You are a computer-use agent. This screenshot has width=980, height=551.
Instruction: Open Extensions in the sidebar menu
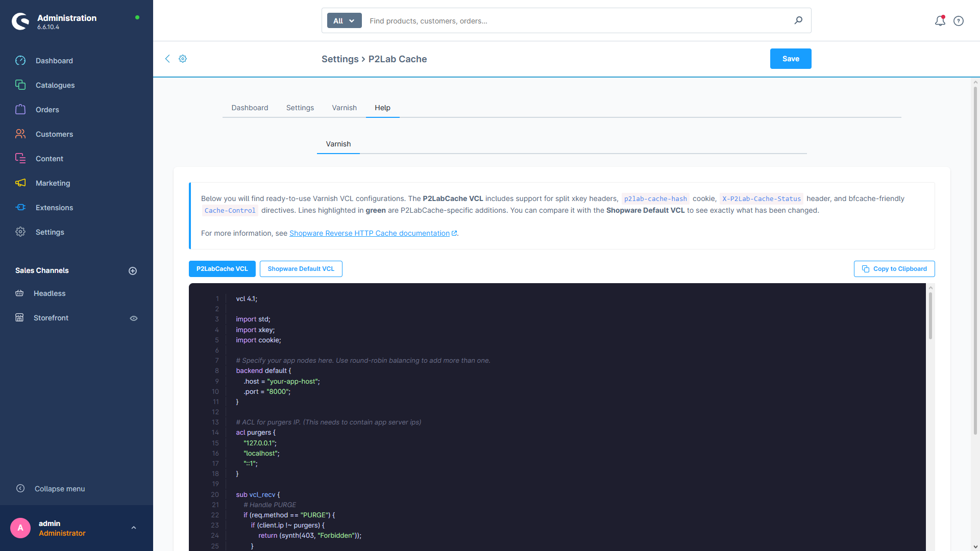[x=54, y=208]
